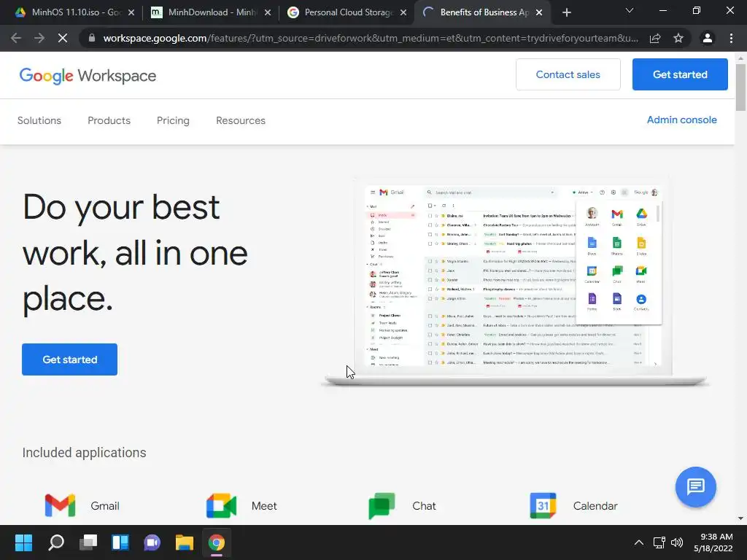Open Admin console link
The width and height of the screenshot is (747, 560).
[682, 120]
